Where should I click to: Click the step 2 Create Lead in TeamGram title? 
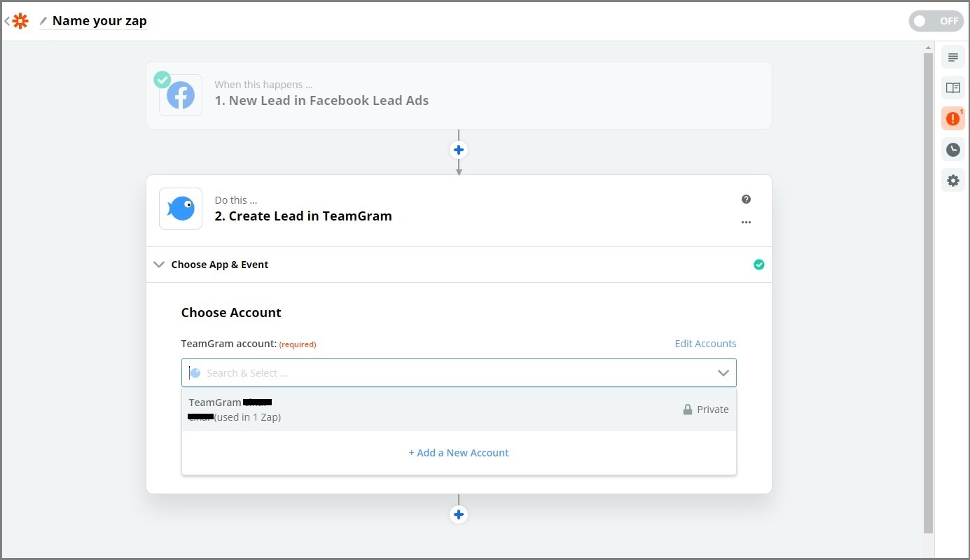(303, 216)
